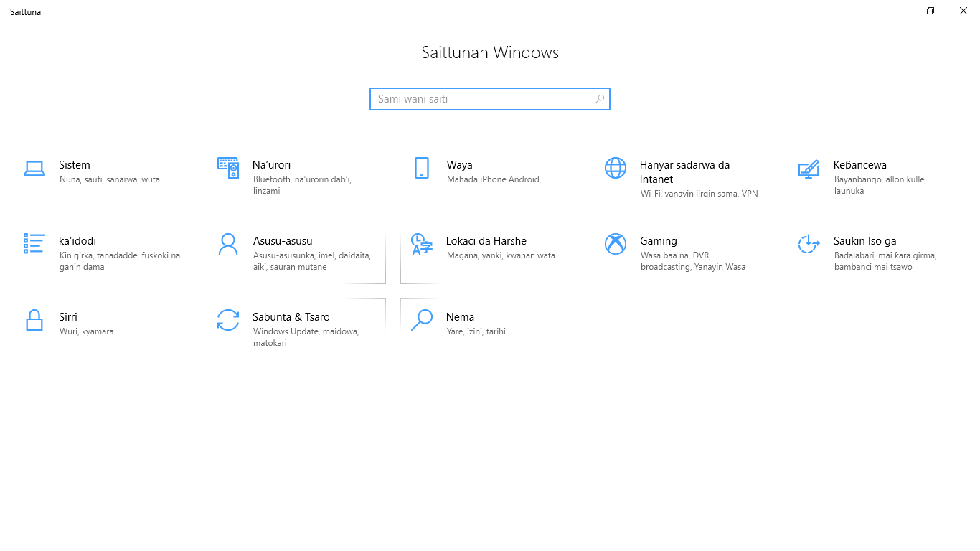980x551 pixels.
Task: Click the 'Sirri' title text
Action: click(68, 317)
